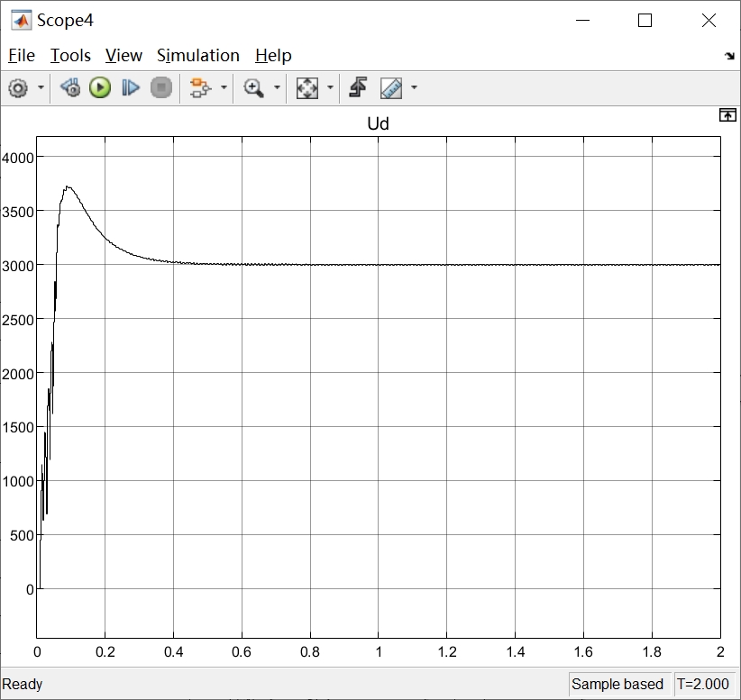Viewport: 741px width, 700px height.
Task: Click the maximize axes icon above plot
Action: click(x=727, y=115)
